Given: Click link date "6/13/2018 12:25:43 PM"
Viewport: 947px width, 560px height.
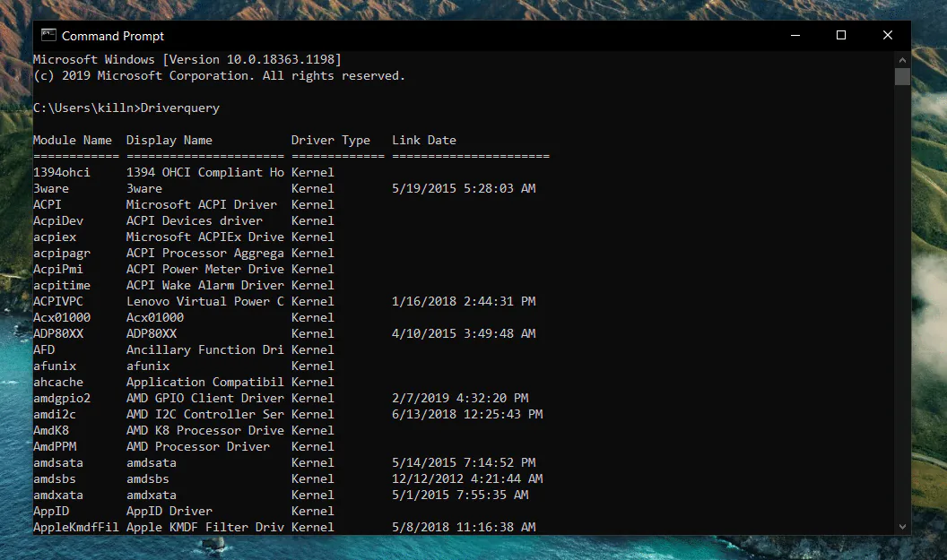Looking at the screenshot, I should 467,415.
